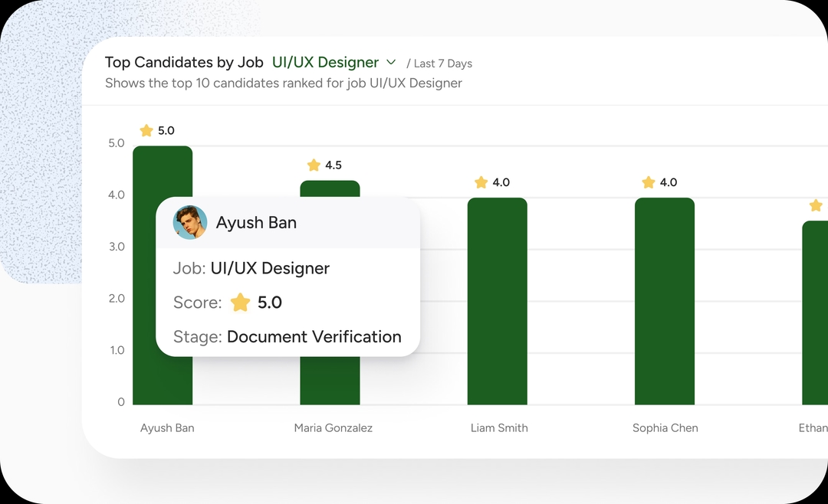Expand the chevron next to UI/UX Designer

tap(391, 62)
